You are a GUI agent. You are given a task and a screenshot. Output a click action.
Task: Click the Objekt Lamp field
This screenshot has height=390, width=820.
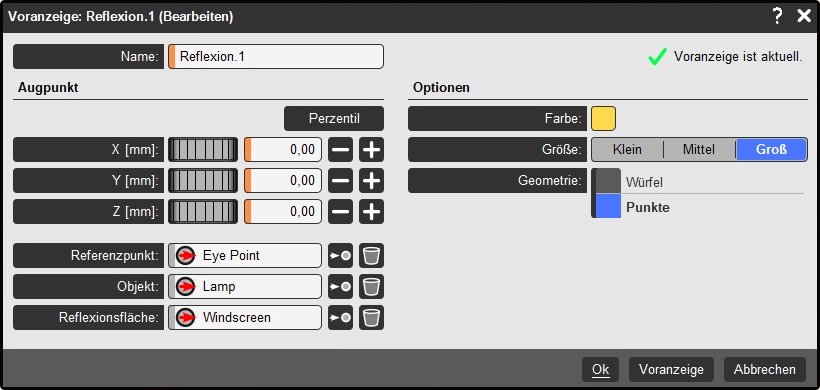[x=245, y=286]
